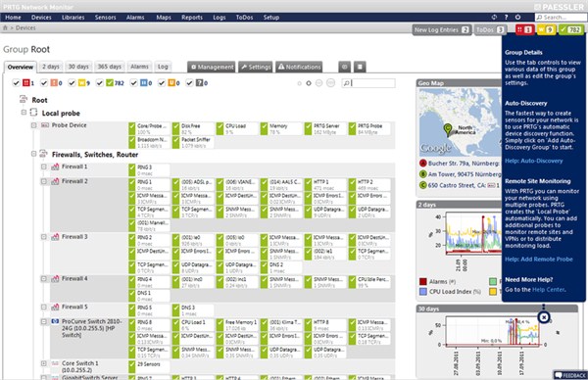Click the red alarms count badge

pyautogui.click(x=524, y=29)
